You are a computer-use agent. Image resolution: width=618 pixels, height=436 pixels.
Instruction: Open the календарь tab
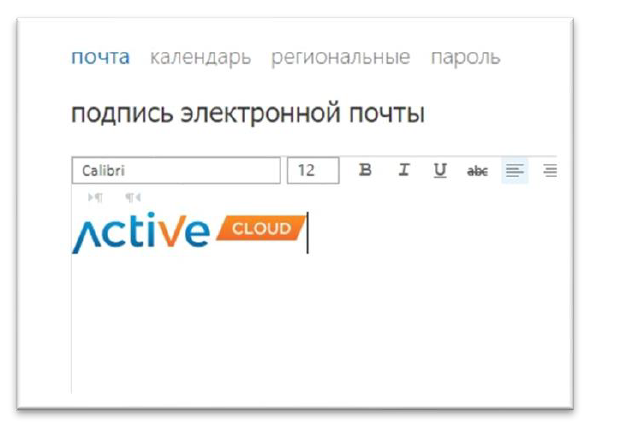(200, 57)
